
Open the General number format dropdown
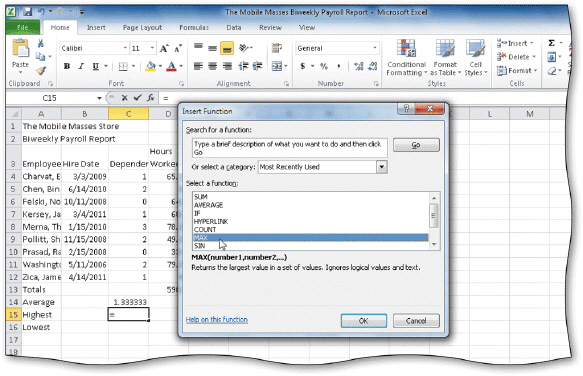coord(374,48)
